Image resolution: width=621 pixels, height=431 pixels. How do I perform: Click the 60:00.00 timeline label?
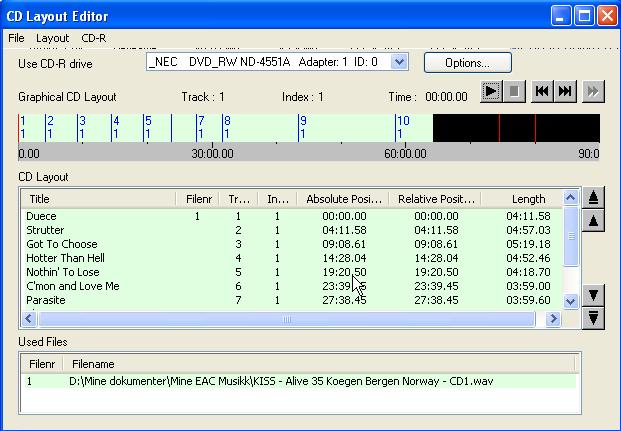pyautogui.click(x=405, y=154)
